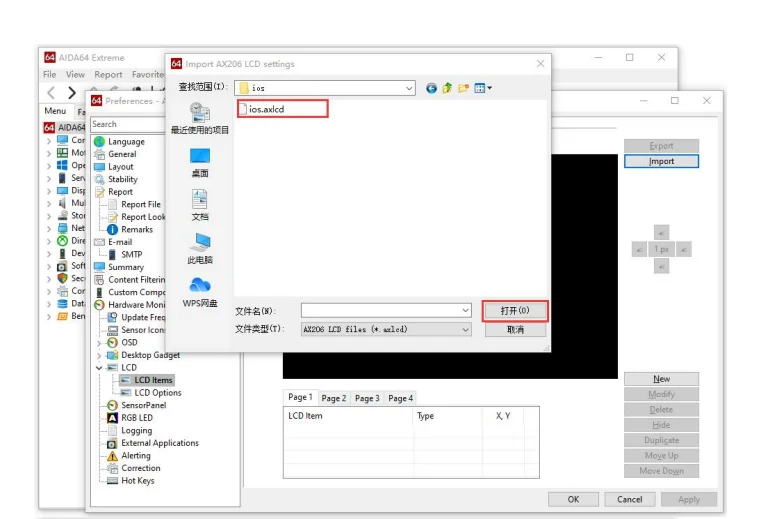Image resolution: width=780 pixels, height=519 pixels.
Task: Select the Layout preferences icon
Action: pos(99,167)
